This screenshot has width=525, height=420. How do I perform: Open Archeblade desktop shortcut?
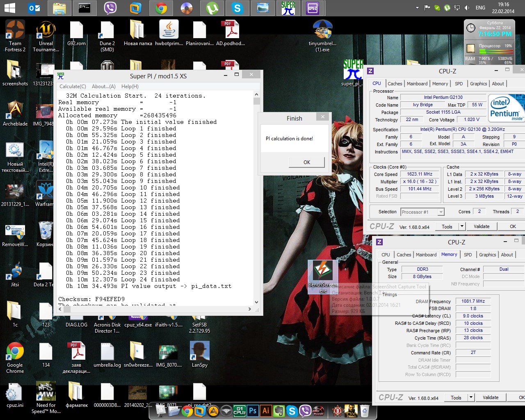(15, 113)
